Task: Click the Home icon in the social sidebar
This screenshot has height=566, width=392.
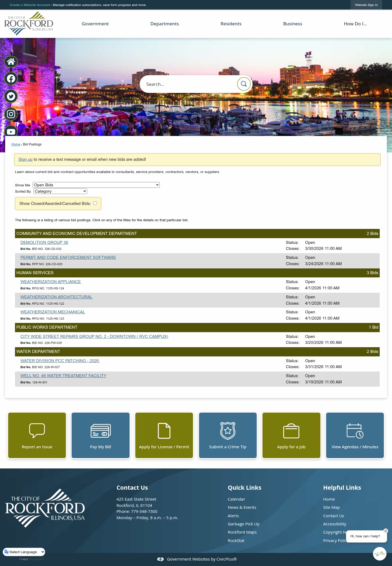Action: (11, 62)
